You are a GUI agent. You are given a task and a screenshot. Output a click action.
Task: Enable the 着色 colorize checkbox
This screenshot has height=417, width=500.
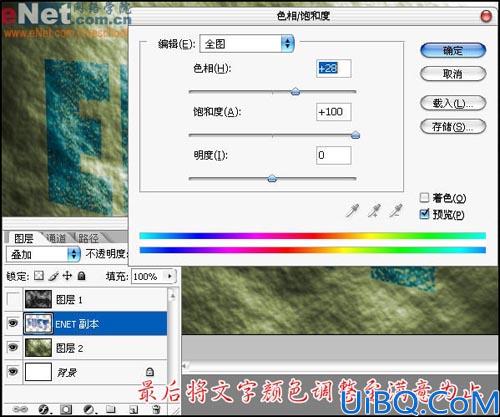424,198
